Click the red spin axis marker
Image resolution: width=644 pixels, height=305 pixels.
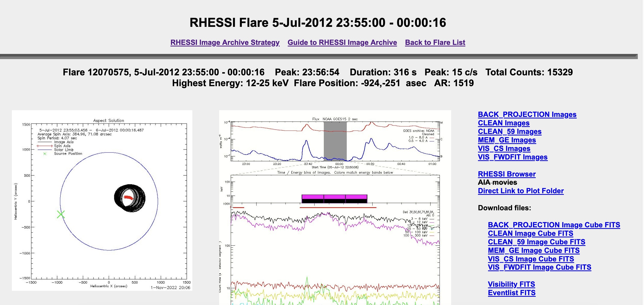pos(129,197)
